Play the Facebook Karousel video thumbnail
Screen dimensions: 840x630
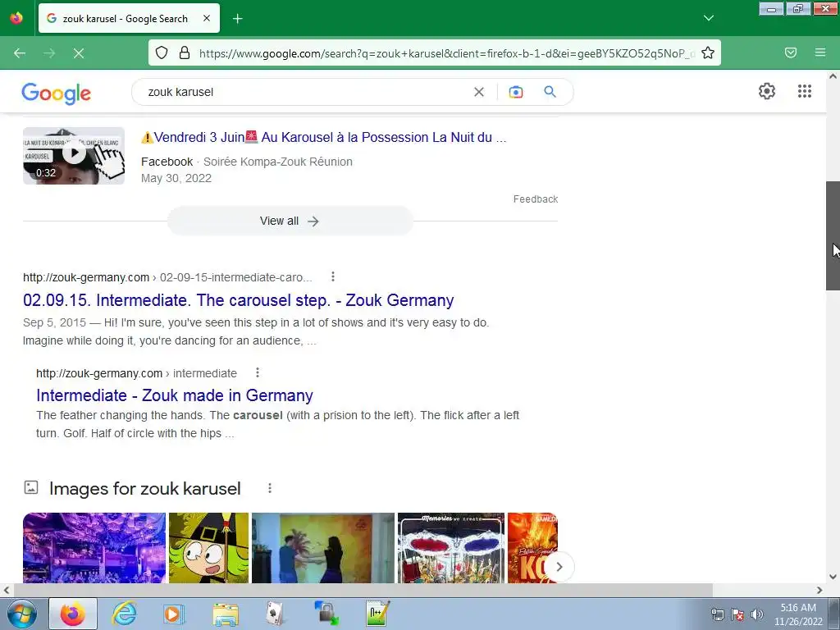pos(74,156)
